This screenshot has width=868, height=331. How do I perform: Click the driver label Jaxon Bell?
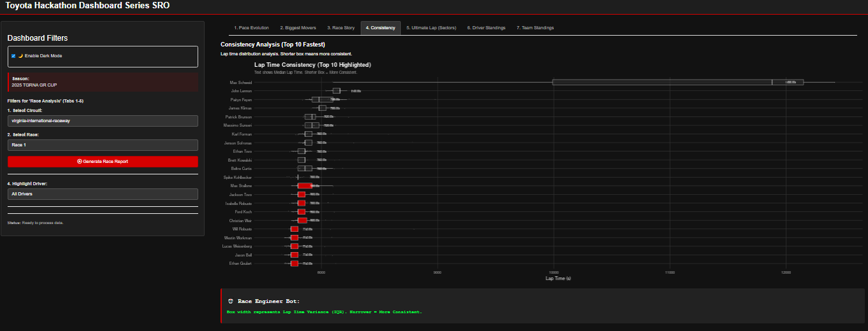243,255
